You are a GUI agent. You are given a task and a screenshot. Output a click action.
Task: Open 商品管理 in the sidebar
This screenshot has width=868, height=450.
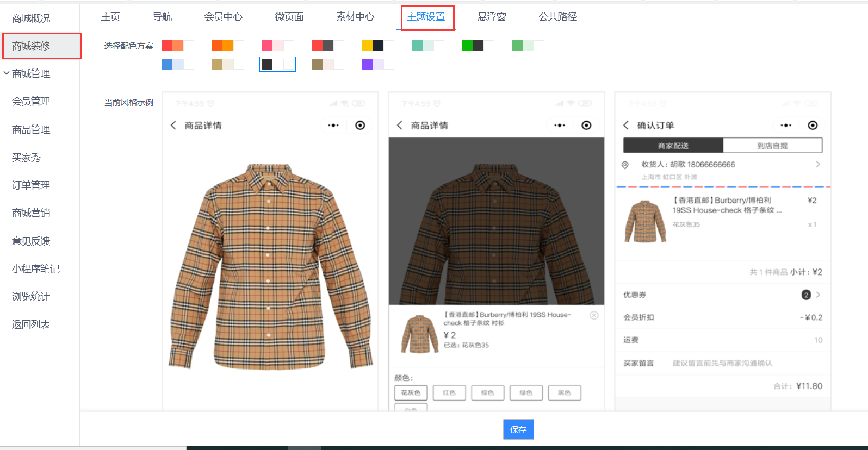[x=31, y=129]
